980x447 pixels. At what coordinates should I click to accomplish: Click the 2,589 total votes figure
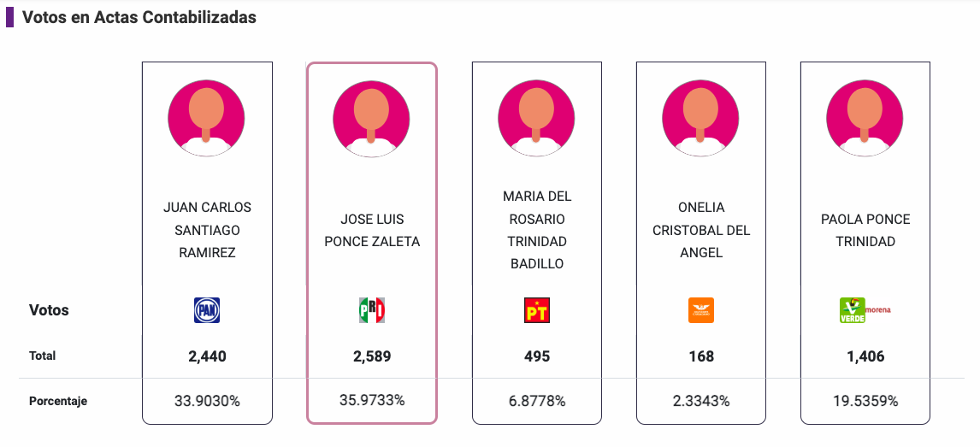(372, 356)
